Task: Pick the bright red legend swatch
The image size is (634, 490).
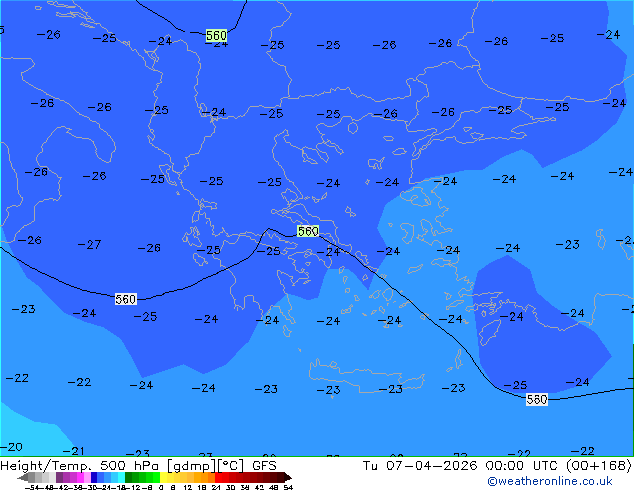Action: [218, 477]
